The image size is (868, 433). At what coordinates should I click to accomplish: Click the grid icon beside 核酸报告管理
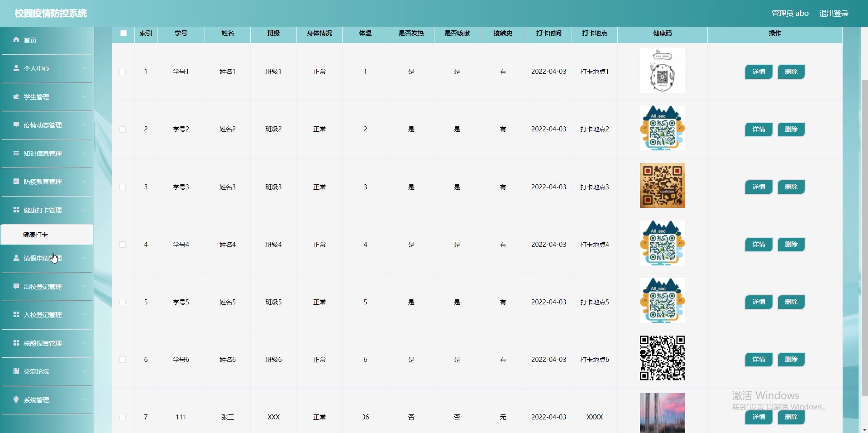(16, 343)
